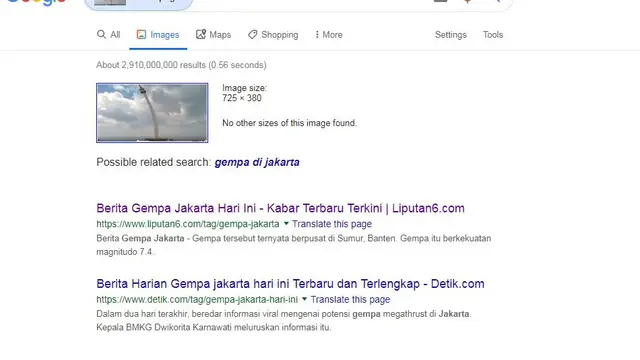The height and width of the screenshot is (360, 640).
Task: Click the liputan6.com/tag/gempa-jakarta URL text
Action: pos(188,224)
